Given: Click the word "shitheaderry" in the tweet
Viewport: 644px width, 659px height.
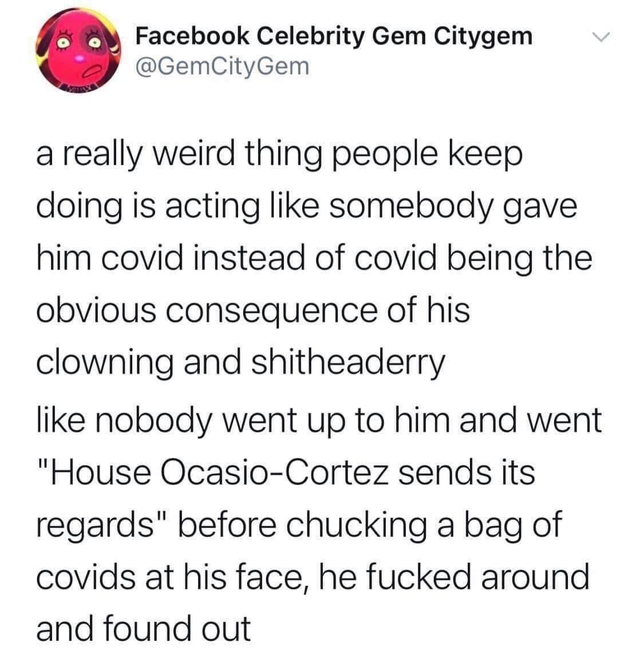Looking at the screenshot, I should pos(342,363).
